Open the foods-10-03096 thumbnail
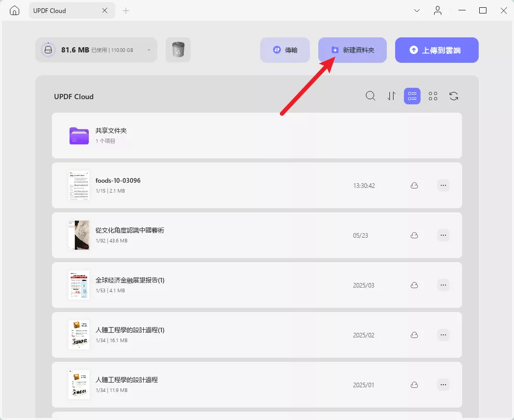The height and width of the screenshot is (420, 514). tap(79, 185)
